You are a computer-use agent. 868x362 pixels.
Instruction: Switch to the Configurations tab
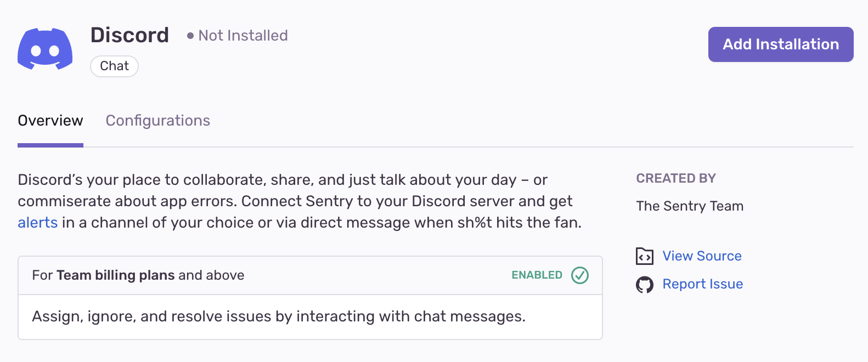[x=158, y=120]
